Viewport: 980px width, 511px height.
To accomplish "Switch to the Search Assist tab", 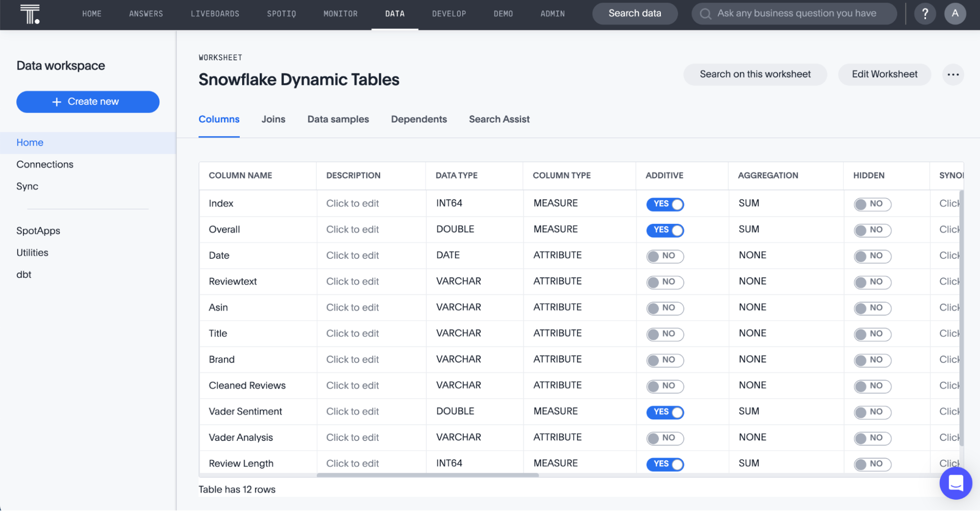I will coord(499,119).
